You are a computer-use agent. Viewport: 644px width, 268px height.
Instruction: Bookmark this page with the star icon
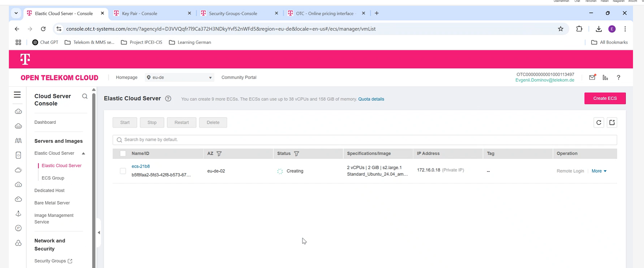[561, 29]
